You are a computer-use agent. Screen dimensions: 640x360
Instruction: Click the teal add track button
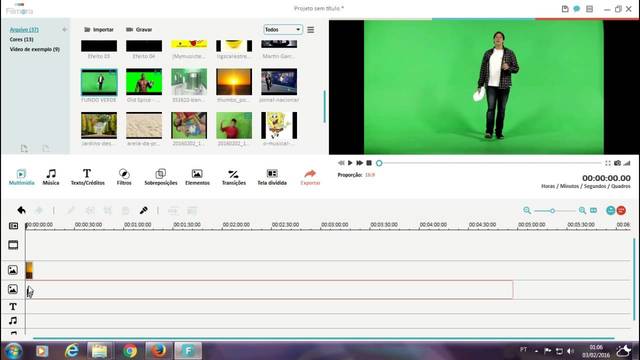pyautogui.click(x=611, y=211)
